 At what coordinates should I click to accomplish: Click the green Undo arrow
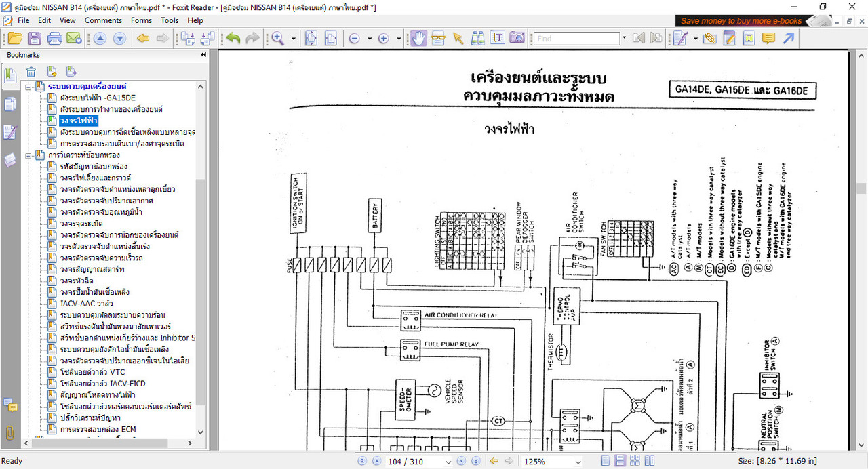click(233, 39)
